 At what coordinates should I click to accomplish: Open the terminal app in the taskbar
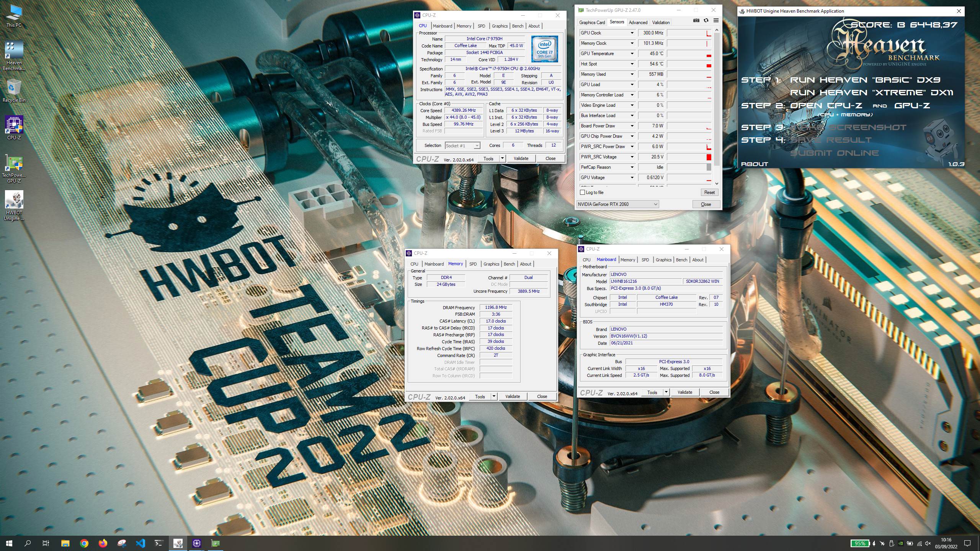tap(159, 543)
